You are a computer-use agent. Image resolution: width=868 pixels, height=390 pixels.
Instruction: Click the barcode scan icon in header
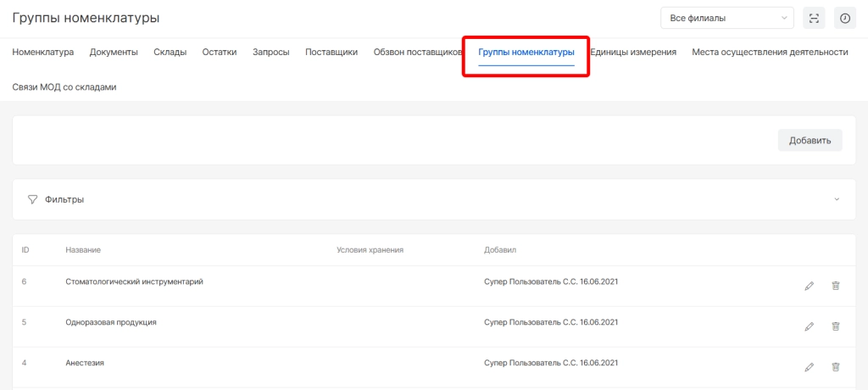(814, 18)
